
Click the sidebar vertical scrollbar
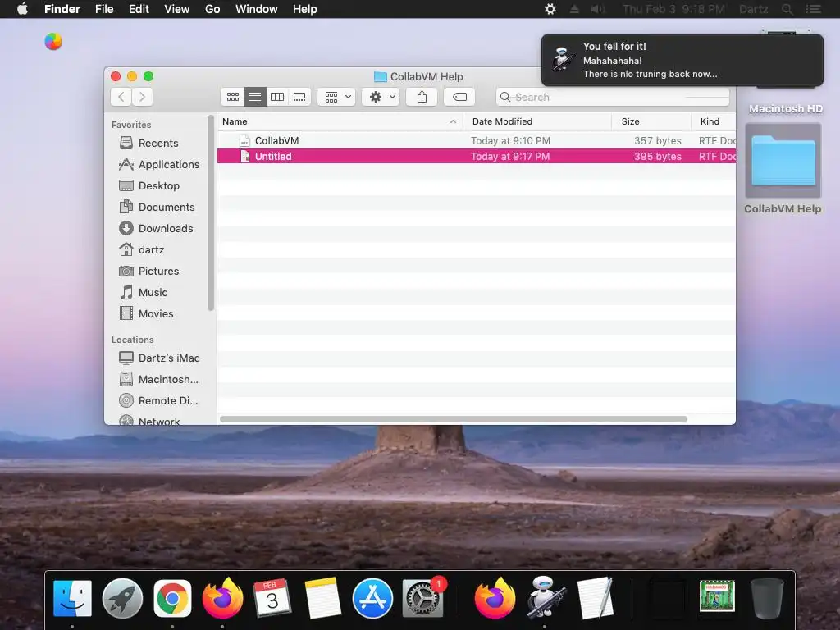(x=211, y=212)
